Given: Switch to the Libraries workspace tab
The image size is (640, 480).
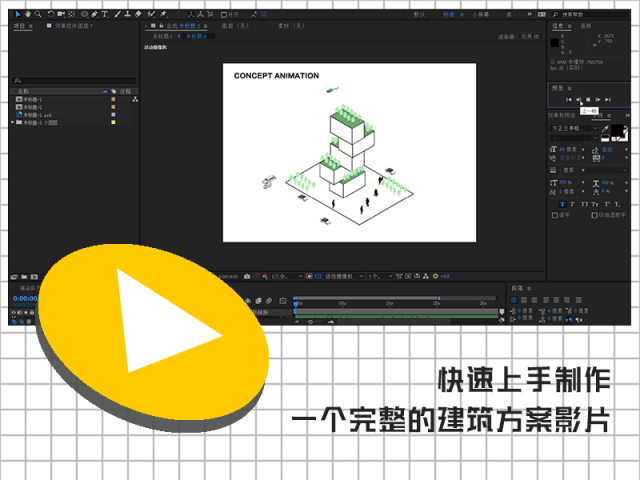Looking at the screenshot, I should pyautogui.click(x=509, y=14).
